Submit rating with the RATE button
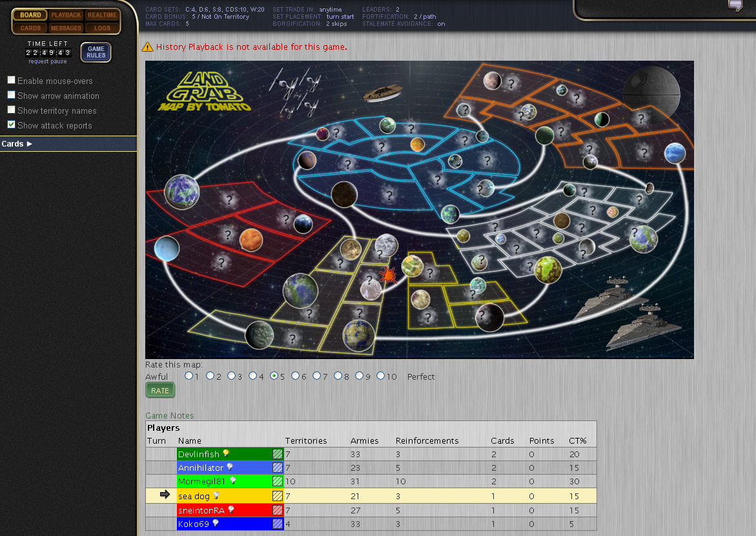 (160, 390)
